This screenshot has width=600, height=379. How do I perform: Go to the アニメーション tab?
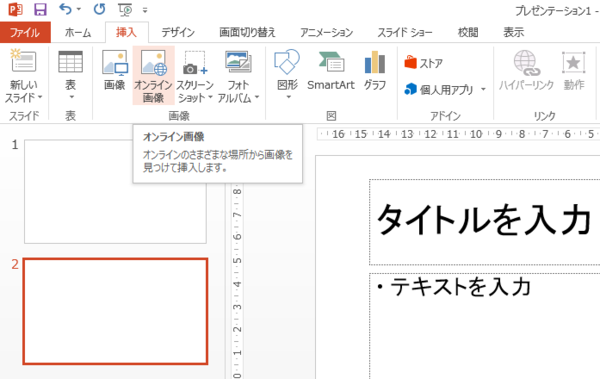point(326,33)
